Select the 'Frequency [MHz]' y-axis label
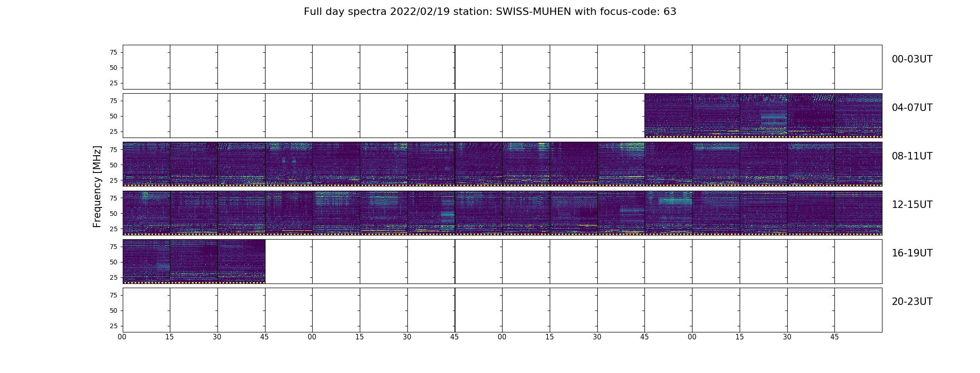The width and height of the screenshot is (980, 373). (97, 186)
